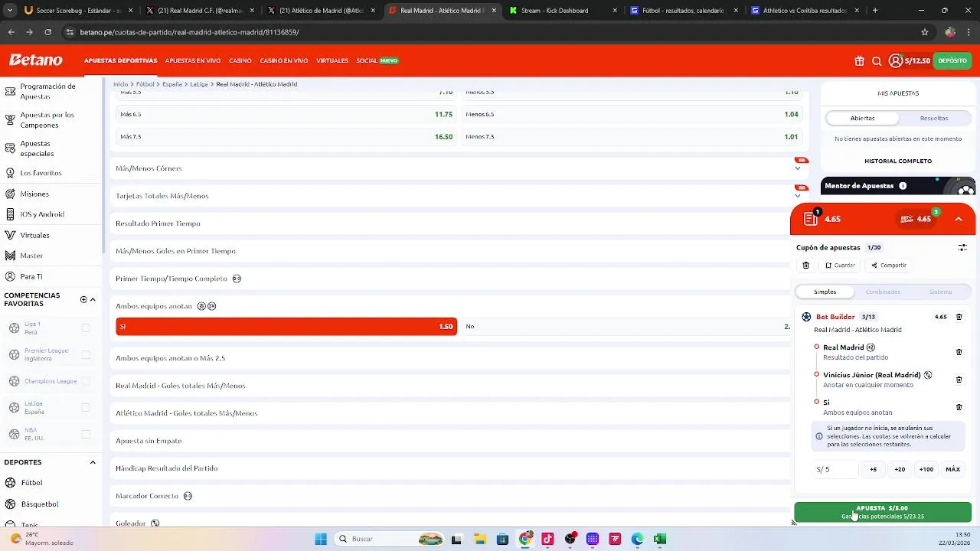Collapse the Competencias Favoritas section
The height and width of the screenshot is (551, 980).
pyautogui.click(x=93, y=299)
